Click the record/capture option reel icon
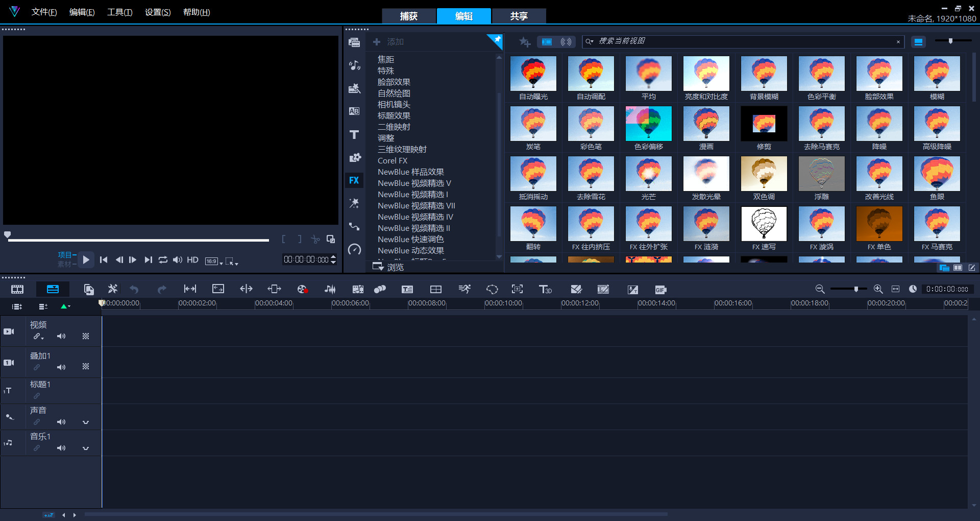The width and height of the screenshot is (980, 521). pyautogui.click(x=302, y=289)
